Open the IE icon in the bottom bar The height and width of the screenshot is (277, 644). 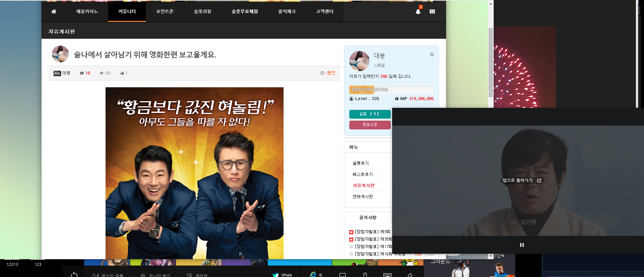tap(313, 275)
